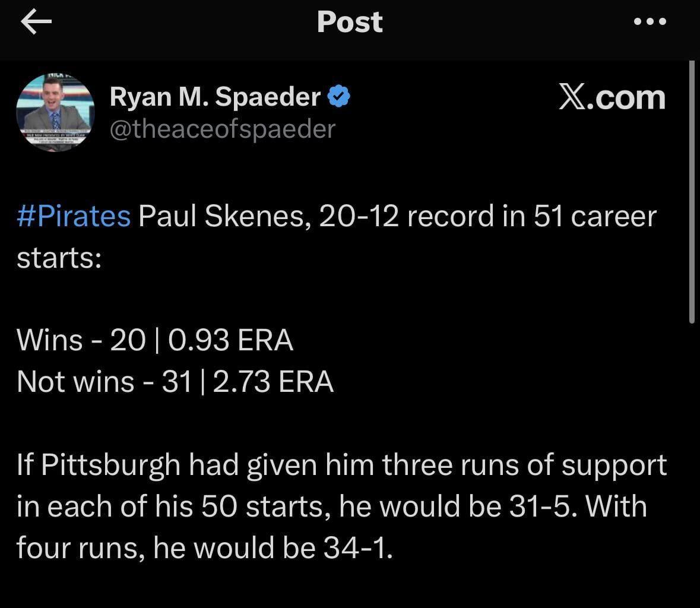Click the 'Wins - 20' text
Screen dimensions: 700x608
(81, 340)
